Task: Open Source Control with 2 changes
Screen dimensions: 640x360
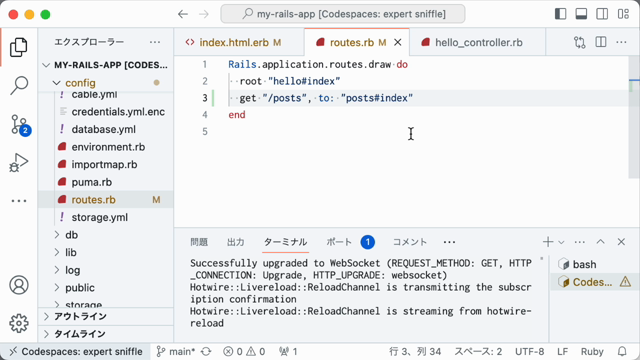Action: 19,124
